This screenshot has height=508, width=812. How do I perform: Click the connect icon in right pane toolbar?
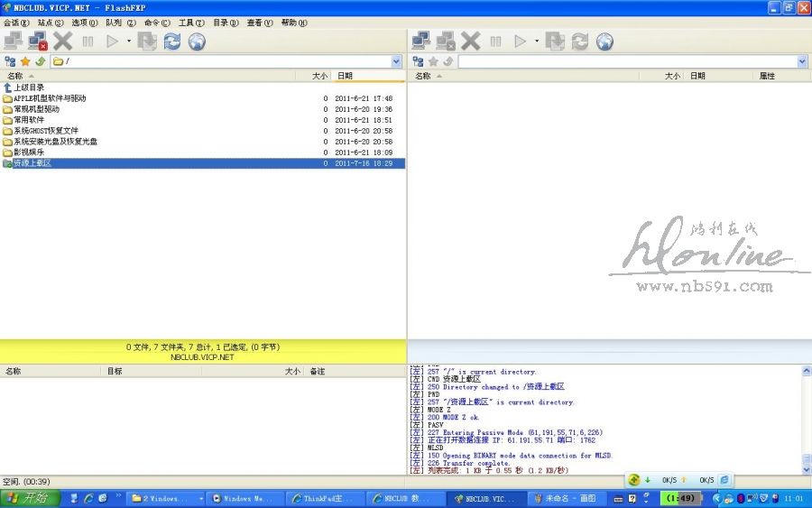point(420,41)
